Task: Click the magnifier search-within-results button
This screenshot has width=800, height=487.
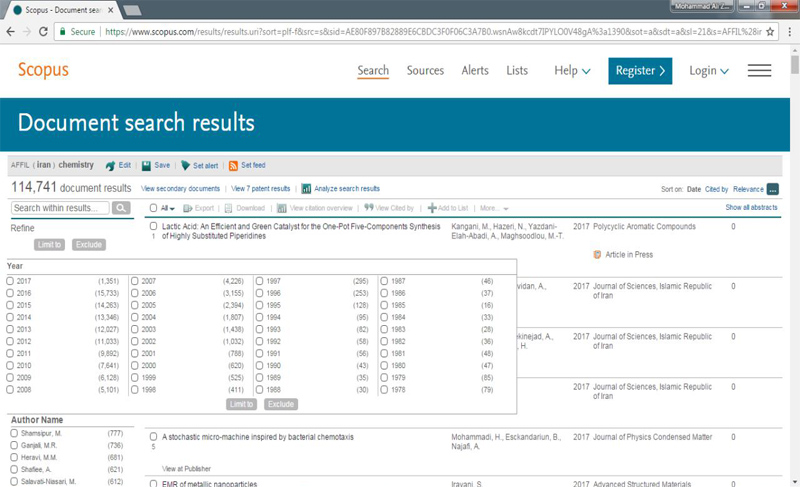Action: [x=121, y=208]
